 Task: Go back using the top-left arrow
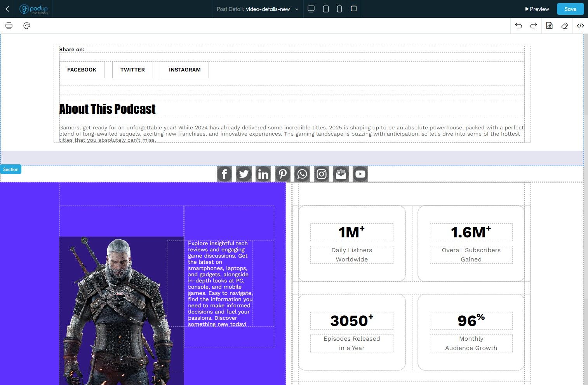pyautogui.click(x=7, y=9)
